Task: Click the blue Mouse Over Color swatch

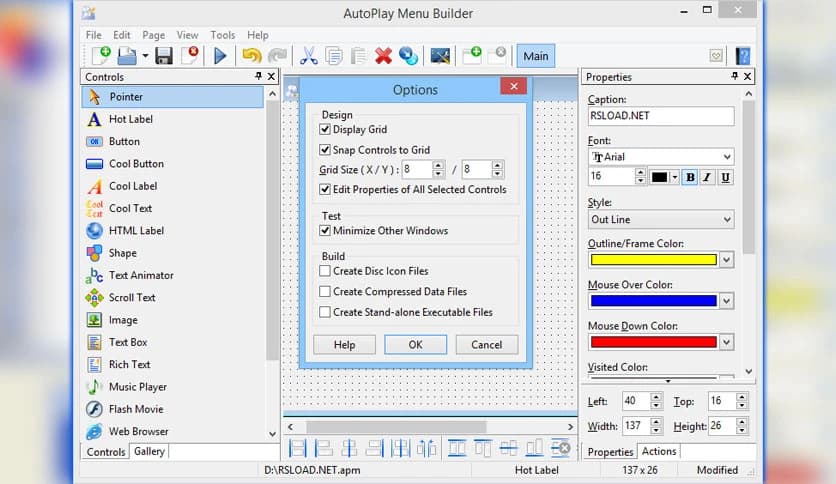Action: 654,301
